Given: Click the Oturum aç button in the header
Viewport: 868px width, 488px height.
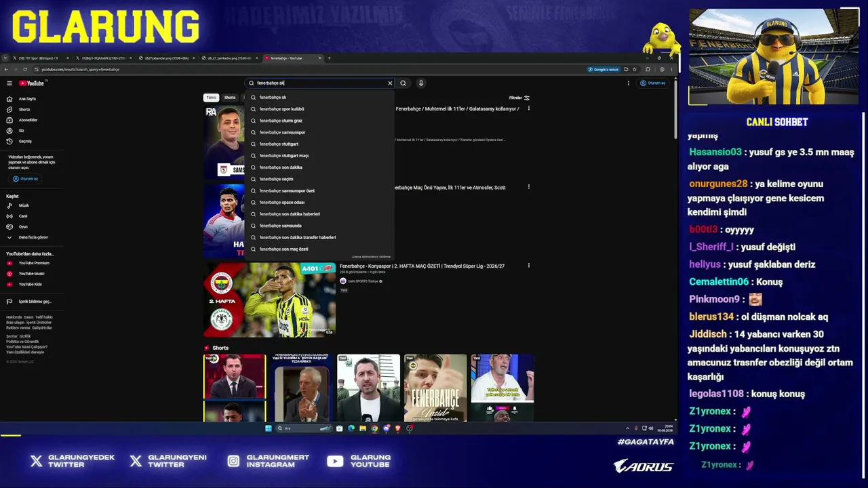Looking at the screenshot, I should point(653,83).
